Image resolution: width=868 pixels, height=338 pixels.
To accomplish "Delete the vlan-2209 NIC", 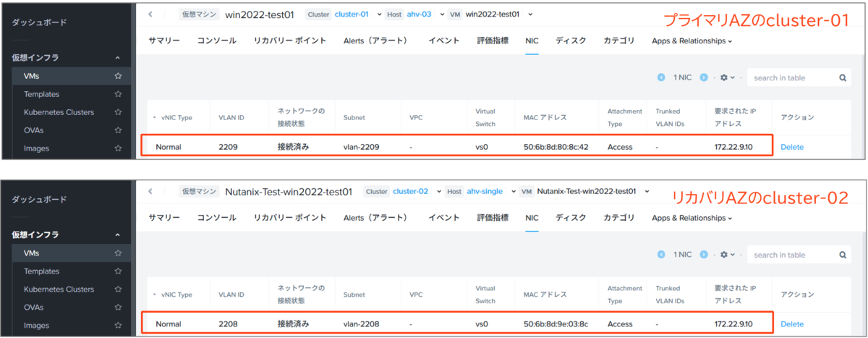I will coord(792,147).
